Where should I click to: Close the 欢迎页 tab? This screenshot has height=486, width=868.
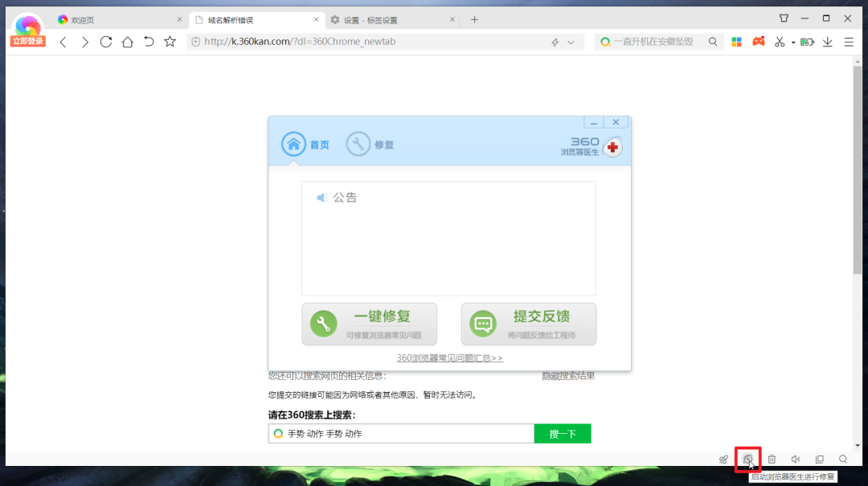pyautogui.click(x=179, y=19)
